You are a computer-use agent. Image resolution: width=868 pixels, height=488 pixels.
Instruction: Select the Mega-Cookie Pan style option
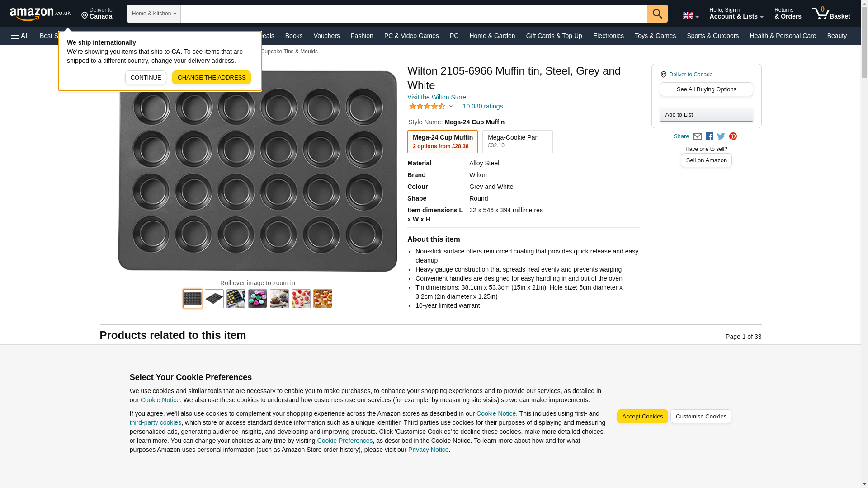tap(517, 141)
